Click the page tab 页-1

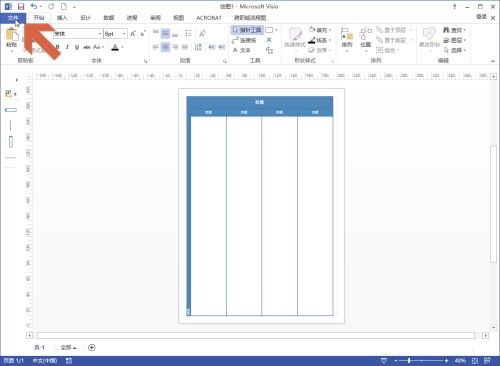(39, 347)
